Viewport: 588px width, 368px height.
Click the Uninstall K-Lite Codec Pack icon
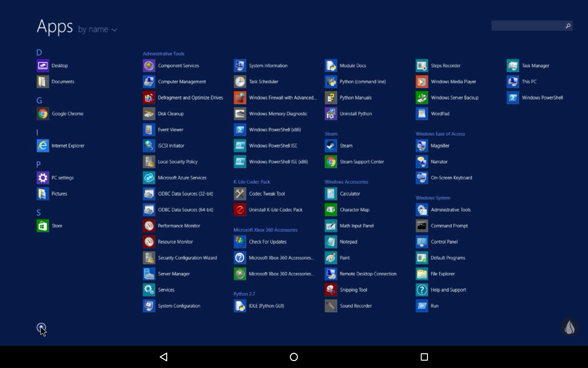(240, 210)
